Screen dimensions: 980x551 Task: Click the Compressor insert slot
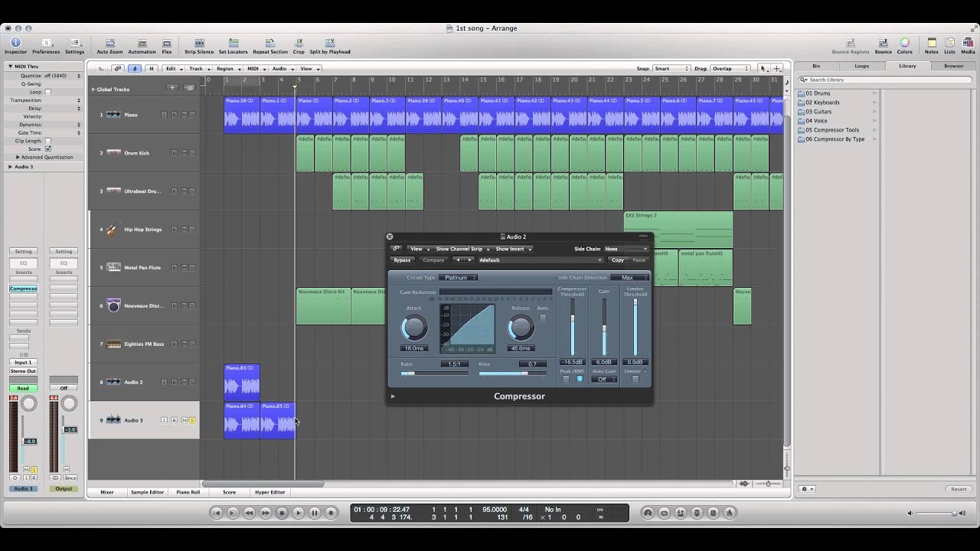coord(23,289)
